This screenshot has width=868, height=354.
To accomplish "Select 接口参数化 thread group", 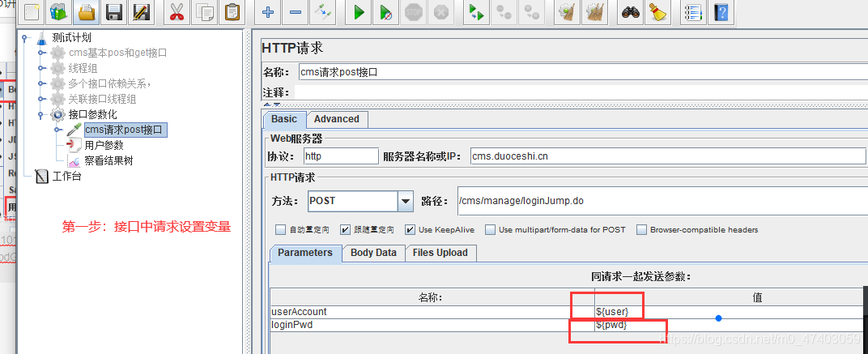I will (92, 115).
